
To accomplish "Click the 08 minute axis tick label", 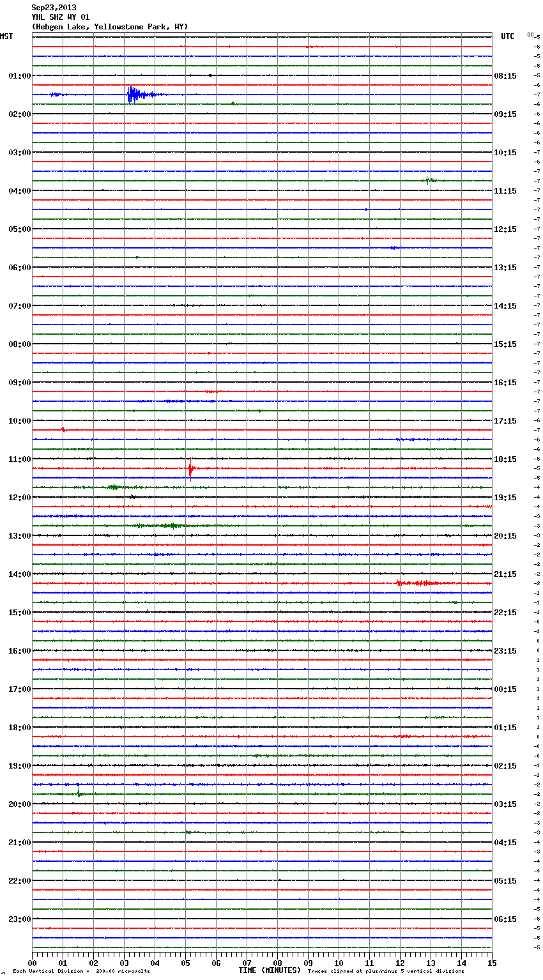I will 277,963.
